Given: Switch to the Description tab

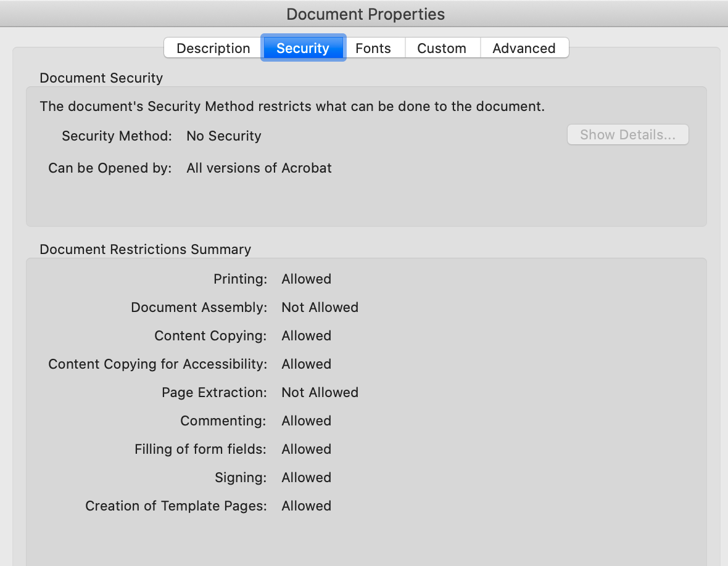Looking at the screenshot, I should (x=212, y=47).
